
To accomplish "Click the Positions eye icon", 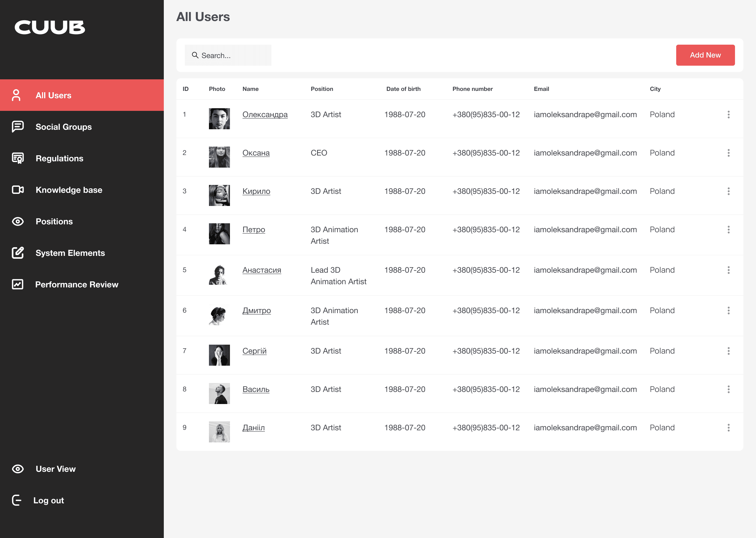I will 18,221.
